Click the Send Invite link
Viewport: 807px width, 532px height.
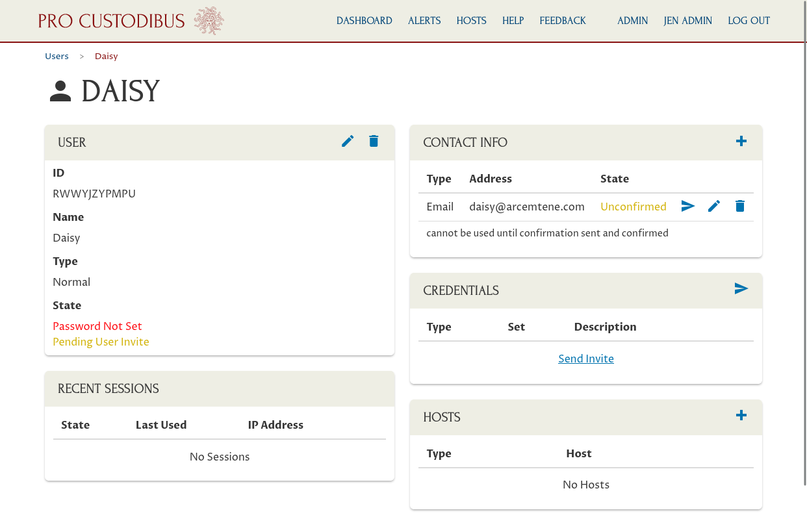click(586, 359)
